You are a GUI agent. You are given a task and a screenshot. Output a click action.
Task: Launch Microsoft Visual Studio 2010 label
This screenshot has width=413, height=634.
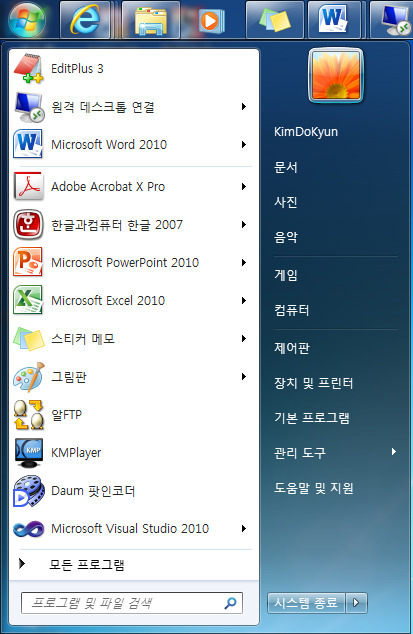click(x=130, y=528)
